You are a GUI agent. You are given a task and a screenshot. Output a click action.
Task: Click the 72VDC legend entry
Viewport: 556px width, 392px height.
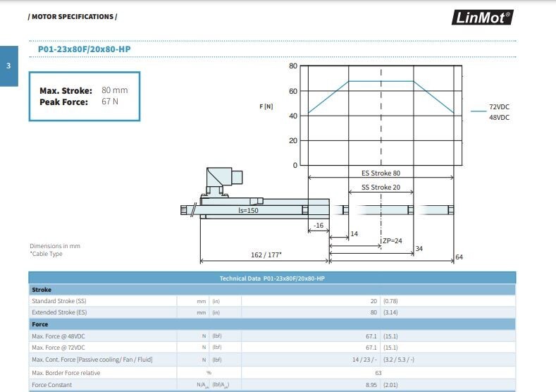499,106
